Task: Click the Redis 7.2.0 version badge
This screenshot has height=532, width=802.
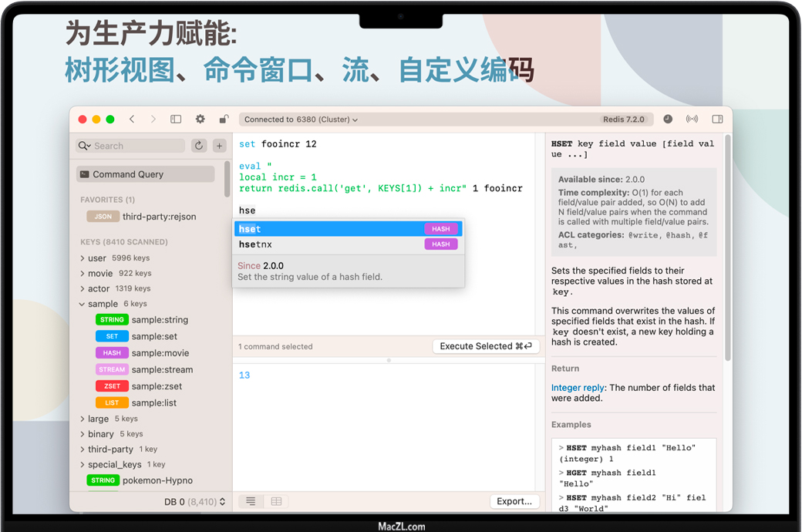Action: [624, 120]
